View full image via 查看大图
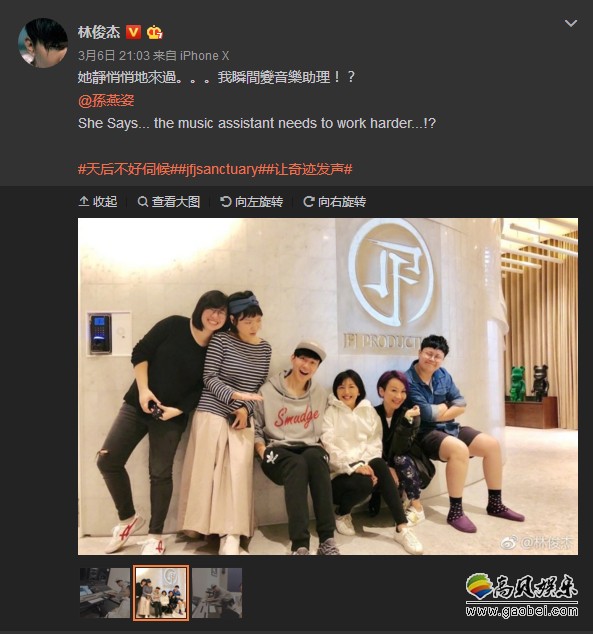The image size is (593, 634). [x=169, y=201]
